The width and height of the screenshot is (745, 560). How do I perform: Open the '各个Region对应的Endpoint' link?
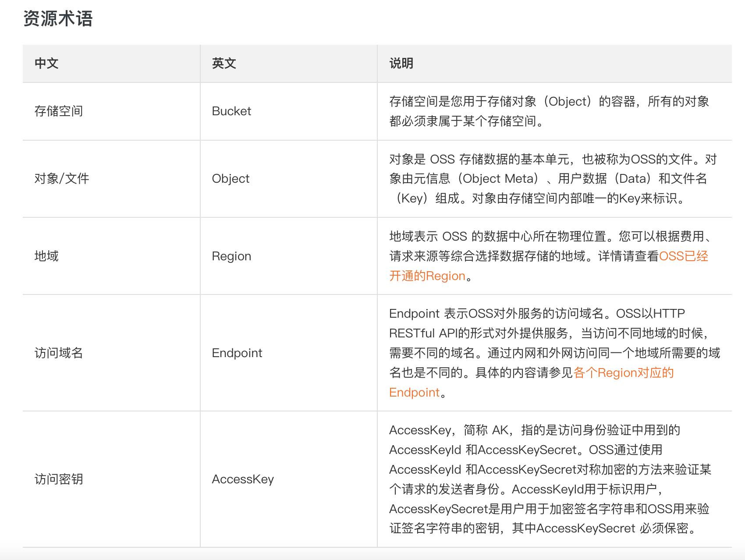pos(623,373)
